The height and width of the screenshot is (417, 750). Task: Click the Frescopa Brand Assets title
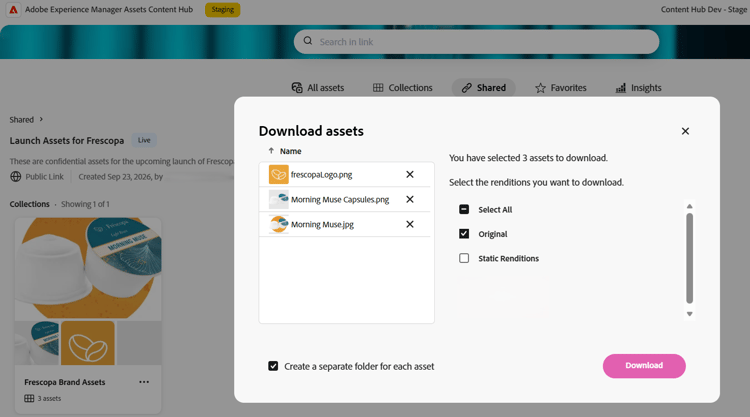[65, 382]
